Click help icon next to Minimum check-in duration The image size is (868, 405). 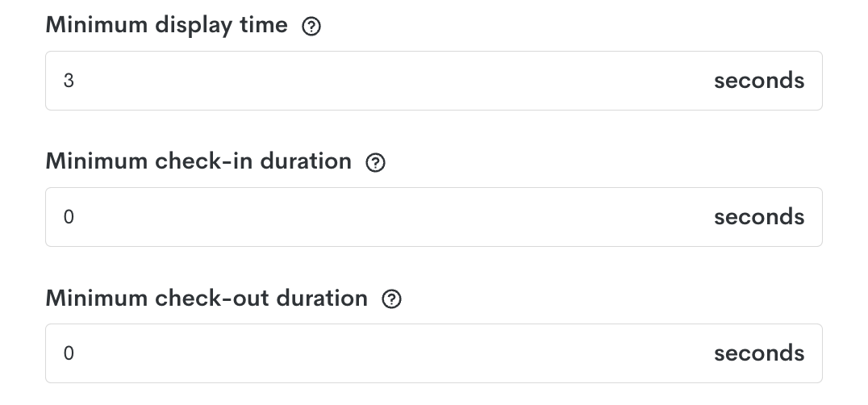(x=375, y=163)
